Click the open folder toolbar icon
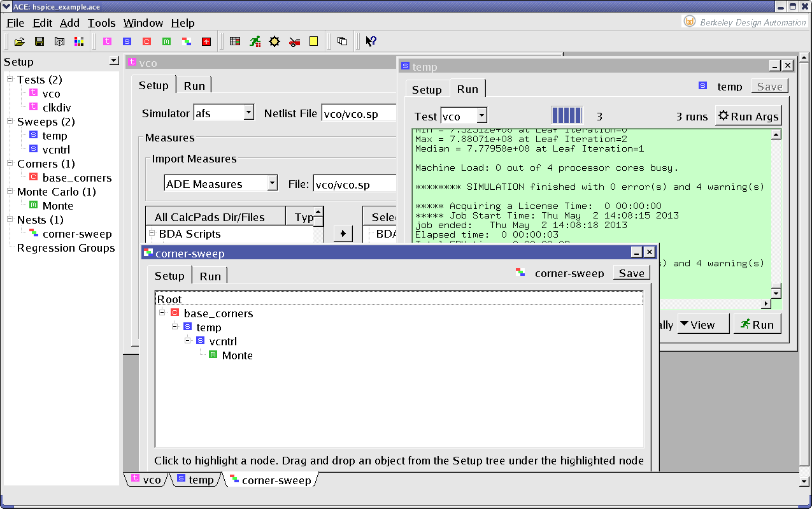The height and width of the screenshot is (509, 812). click(x=20, y=41)
